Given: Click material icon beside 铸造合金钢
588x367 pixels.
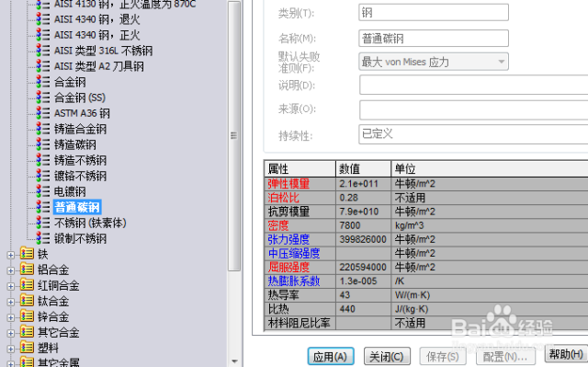Looking at the screenshot, I should click(x=43, y=129).
